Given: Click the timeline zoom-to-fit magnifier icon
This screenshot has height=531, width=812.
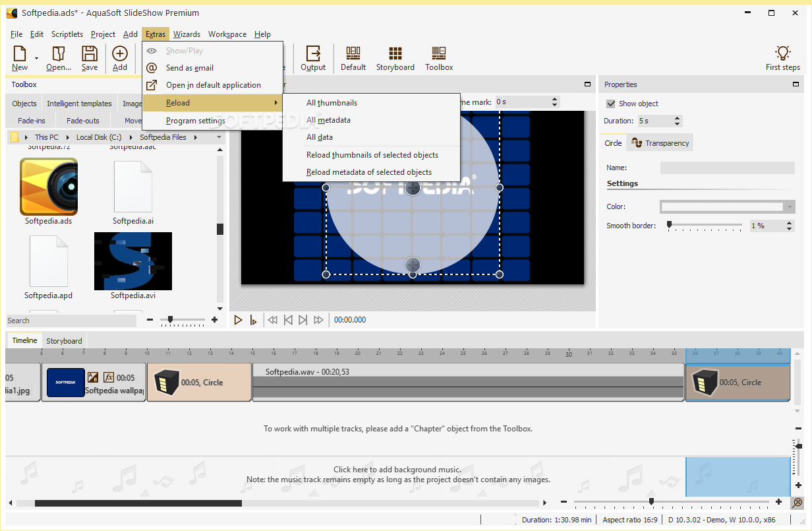Looking at the screenshot, I should (797, 502).
